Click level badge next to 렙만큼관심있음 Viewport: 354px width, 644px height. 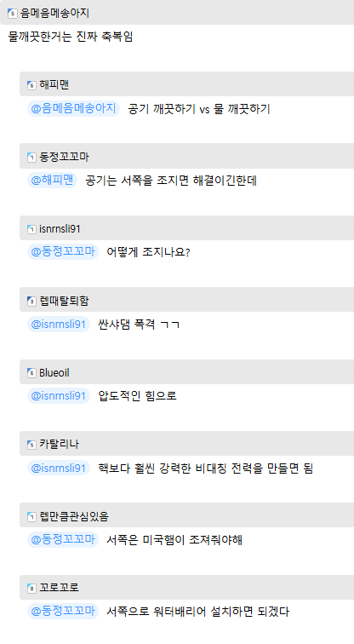(31, 516)
